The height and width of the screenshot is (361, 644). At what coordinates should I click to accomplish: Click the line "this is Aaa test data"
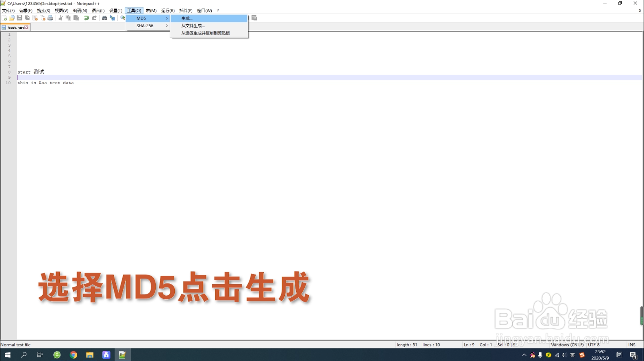coord(46,83)
